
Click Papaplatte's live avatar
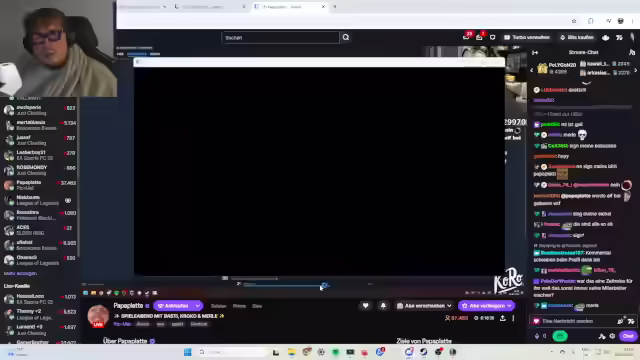[98, 316]
